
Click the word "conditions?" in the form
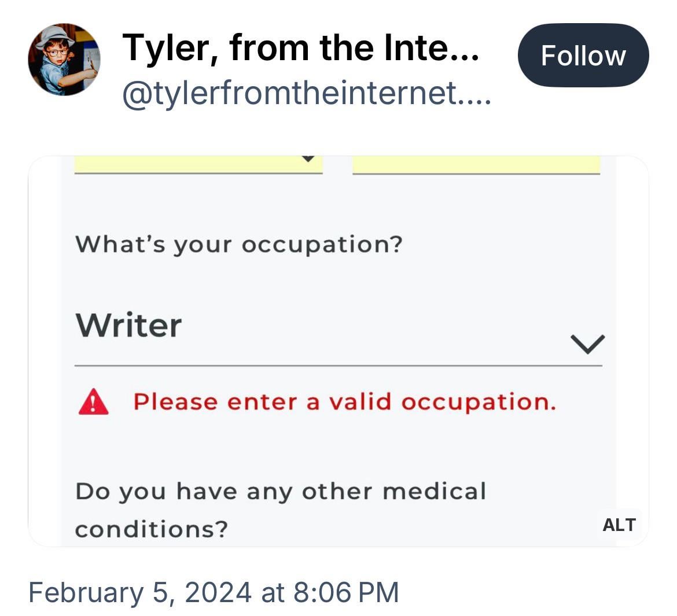152,529
